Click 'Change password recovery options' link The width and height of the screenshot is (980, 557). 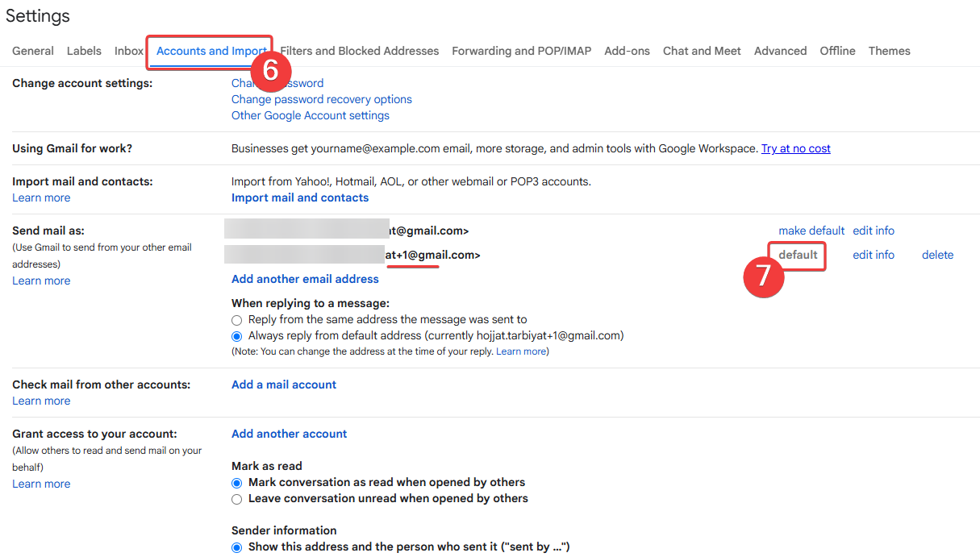321,99
